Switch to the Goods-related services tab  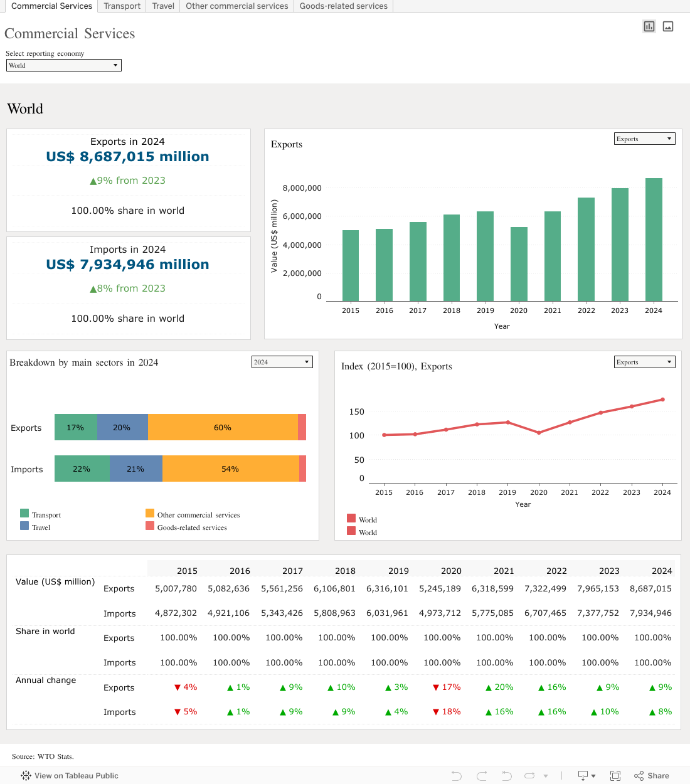(343, 6)
